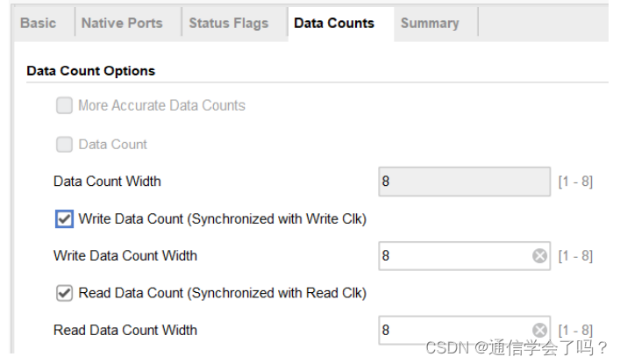The image size is (620, 364).
Task: Clear the Write Data Count Width field
Action: tap(540, 256)
